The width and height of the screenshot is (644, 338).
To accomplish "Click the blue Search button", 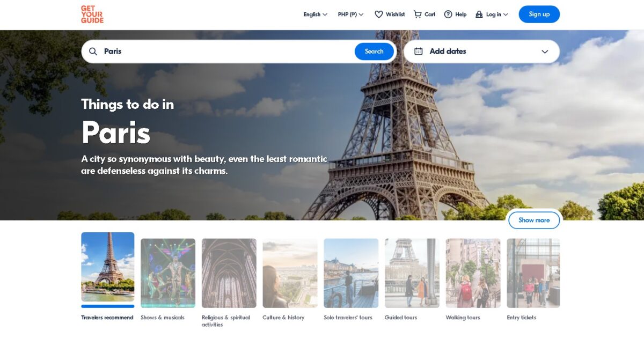I will [374, 52].
